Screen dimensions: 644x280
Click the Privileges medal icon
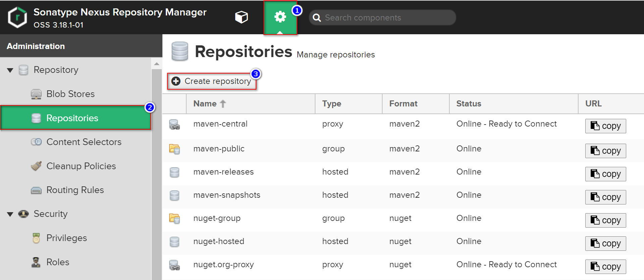click(x=36, y=238)
